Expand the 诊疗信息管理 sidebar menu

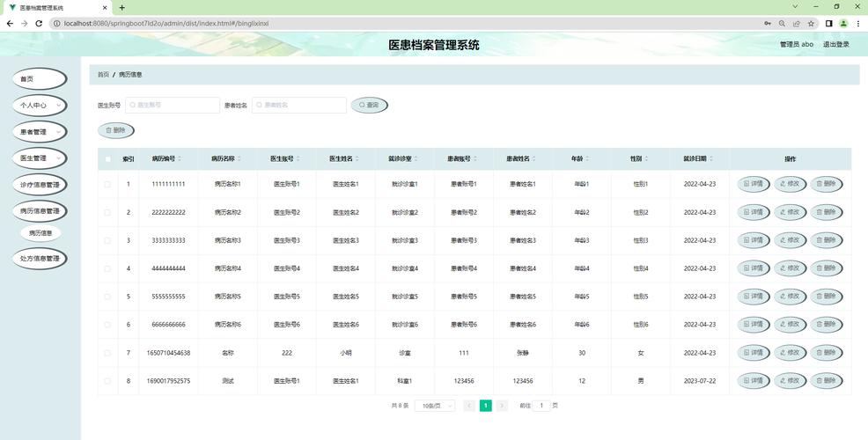[x=40, y=184]
